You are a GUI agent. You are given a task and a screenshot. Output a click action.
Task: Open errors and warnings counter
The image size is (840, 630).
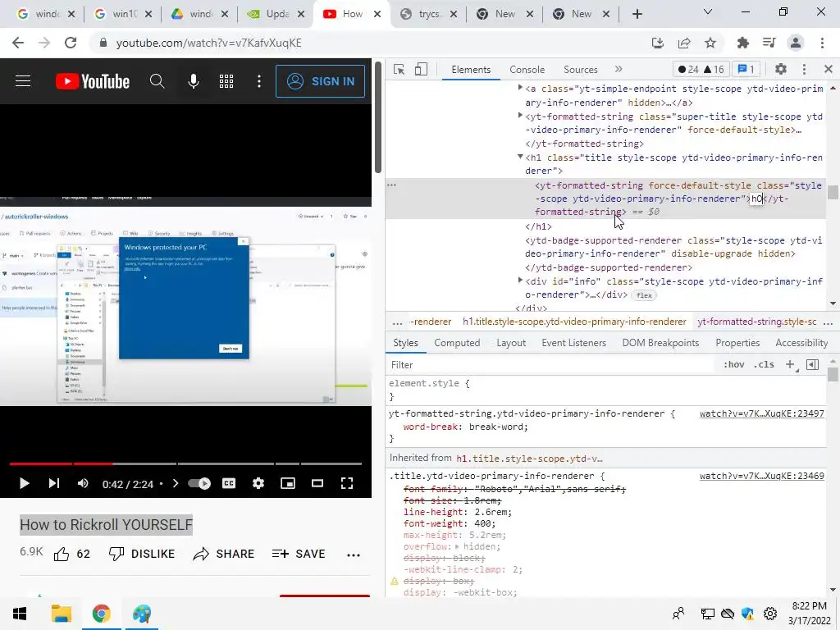(701, 69)
